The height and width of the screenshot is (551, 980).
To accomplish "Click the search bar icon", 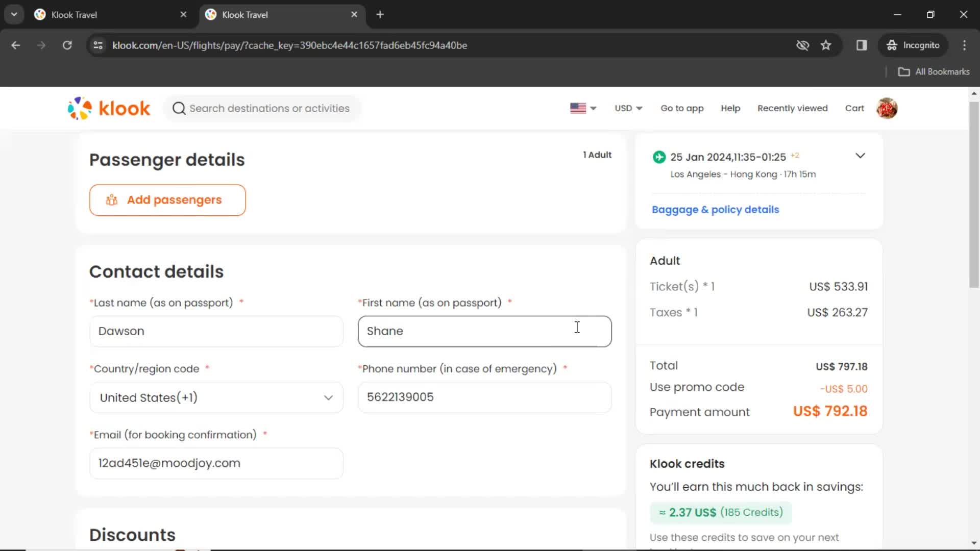I will pyautogui.click(x=179, y=108).
